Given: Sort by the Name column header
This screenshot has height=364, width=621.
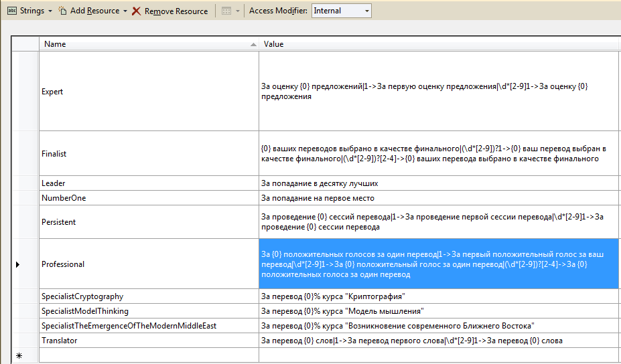Looking at the screenshot, I should 149,44.
